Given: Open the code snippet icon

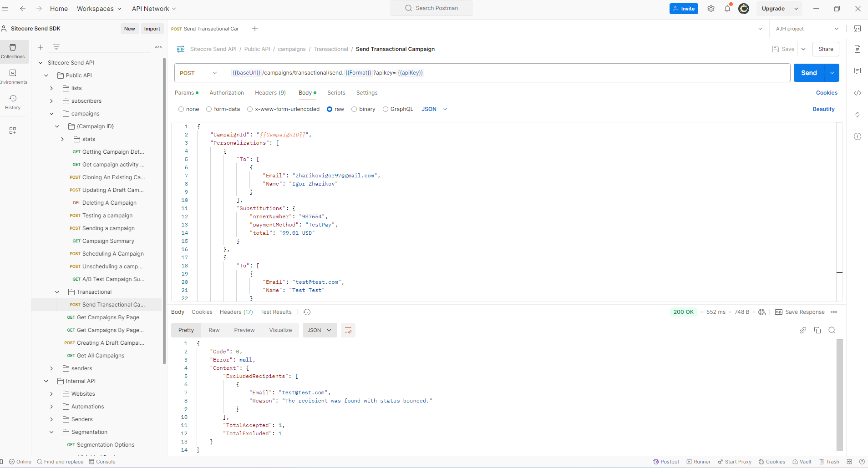Looking at the screenshot, I should pos(858,93).
